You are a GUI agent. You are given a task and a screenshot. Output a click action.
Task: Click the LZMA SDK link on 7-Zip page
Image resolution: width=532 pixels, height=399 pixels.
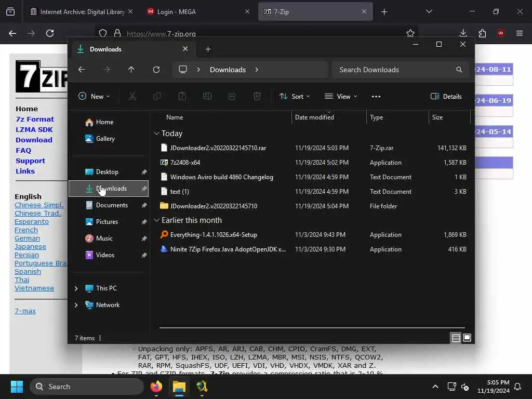(34, 129)
